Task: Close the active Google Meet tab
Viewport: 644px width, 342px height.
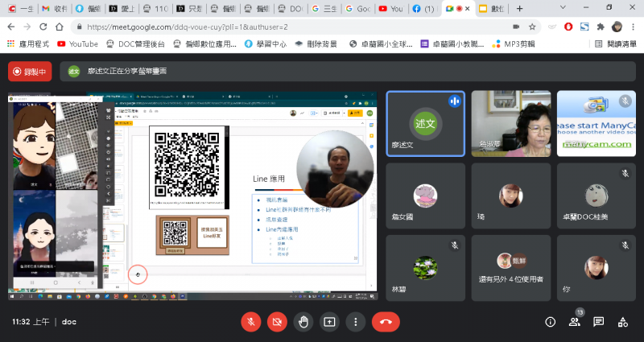Action: (x=468, y=8)
